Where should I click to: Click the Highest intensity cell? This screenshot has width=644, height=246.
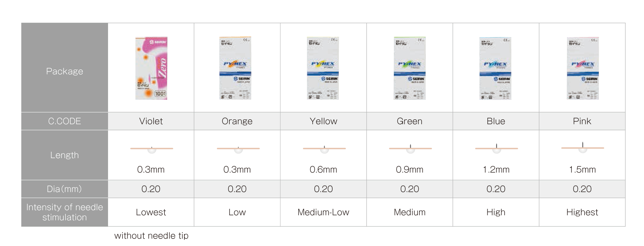click(582, 212)
